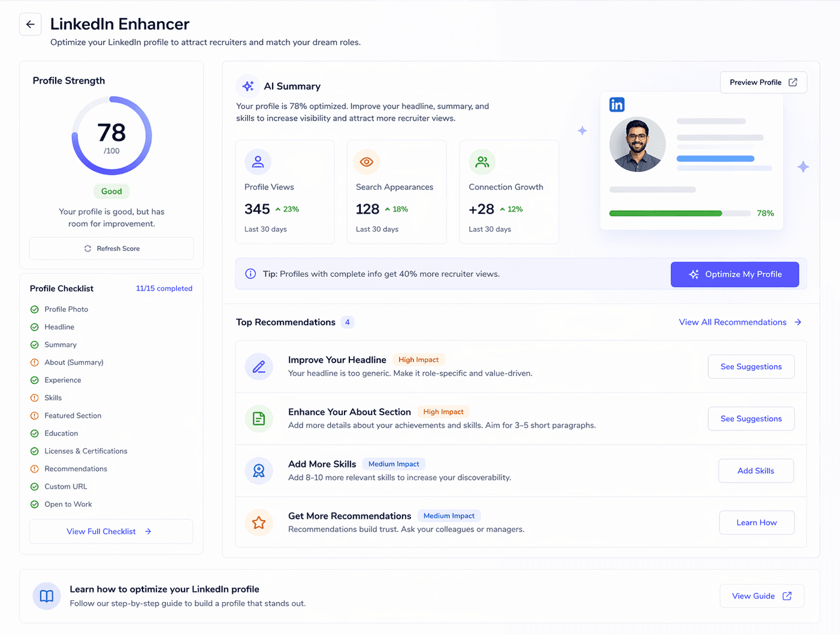Click the pencil icon for Improve Your Headline
Image resolution: width=840 pixels, height=635 pixels.
click(259, 367)
